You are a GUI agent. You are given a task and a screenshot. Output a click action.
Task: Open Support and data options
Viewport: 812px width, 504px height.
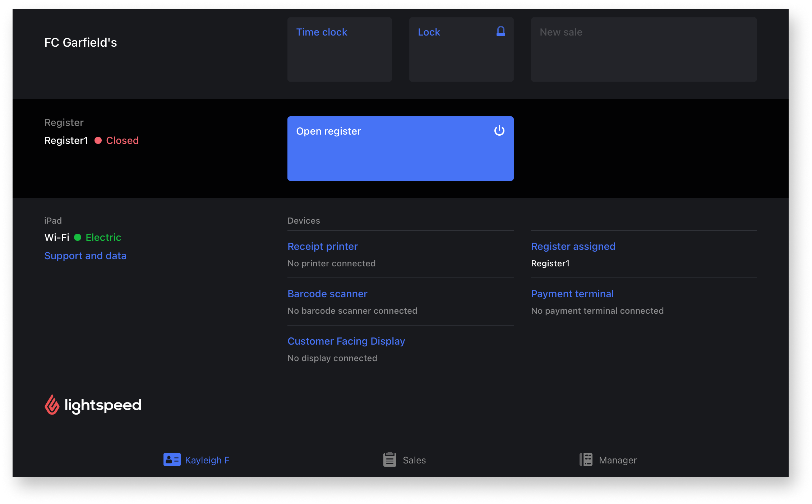click(x=86, y=256)
